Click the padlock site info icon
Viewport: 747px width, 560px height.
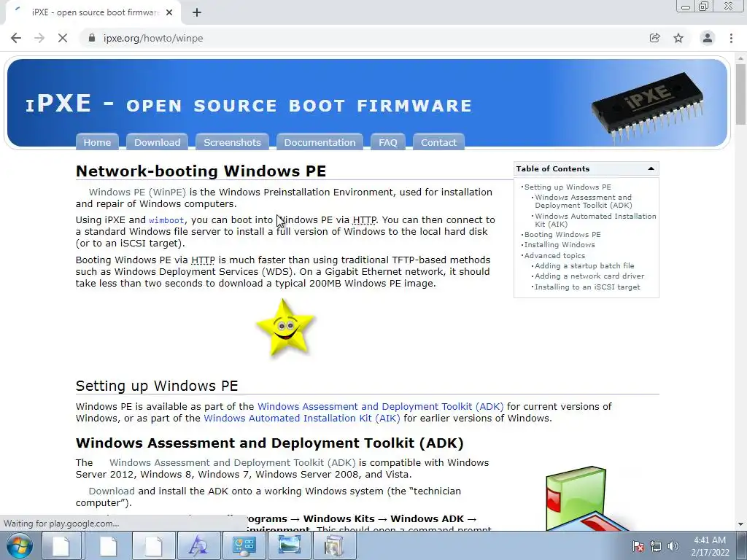coord(92,38)
